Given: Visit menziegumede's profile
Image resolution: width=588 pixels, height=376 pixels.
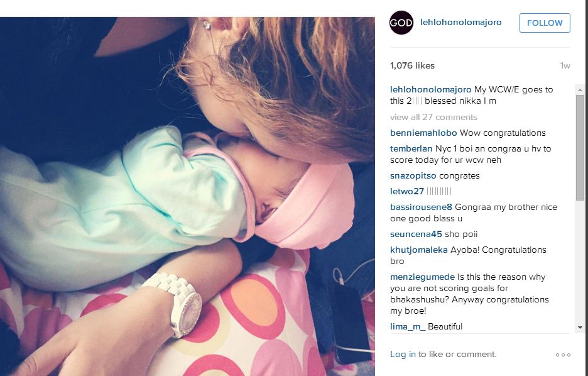Looking at the screenshot, I should pyautogui.click(x=422, y=277).
